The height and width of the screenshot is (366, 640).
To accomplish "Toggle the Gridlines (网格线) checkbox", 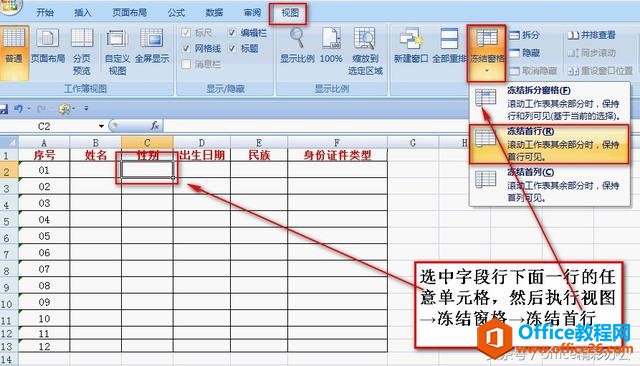I will [186, 48].
